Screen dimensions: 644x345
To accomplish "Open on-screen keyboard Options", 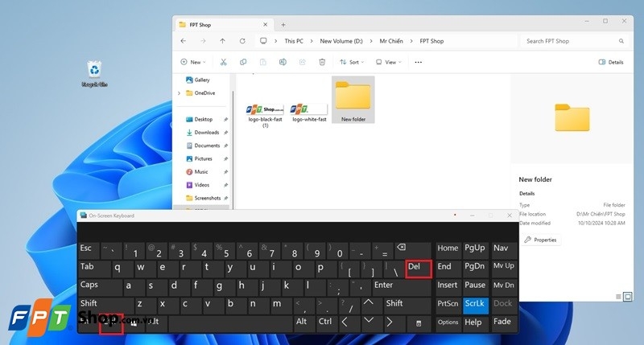I will [x=448, y=323].
